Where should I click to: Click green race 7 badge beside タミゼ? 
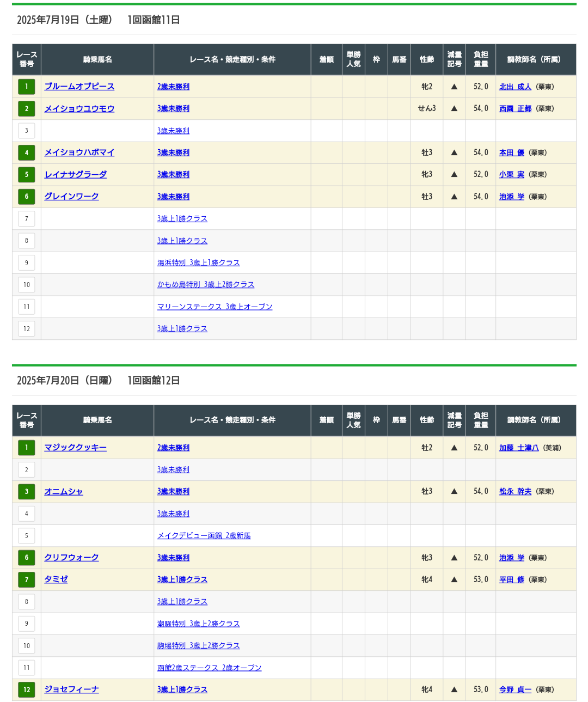[x=26, y=579]
